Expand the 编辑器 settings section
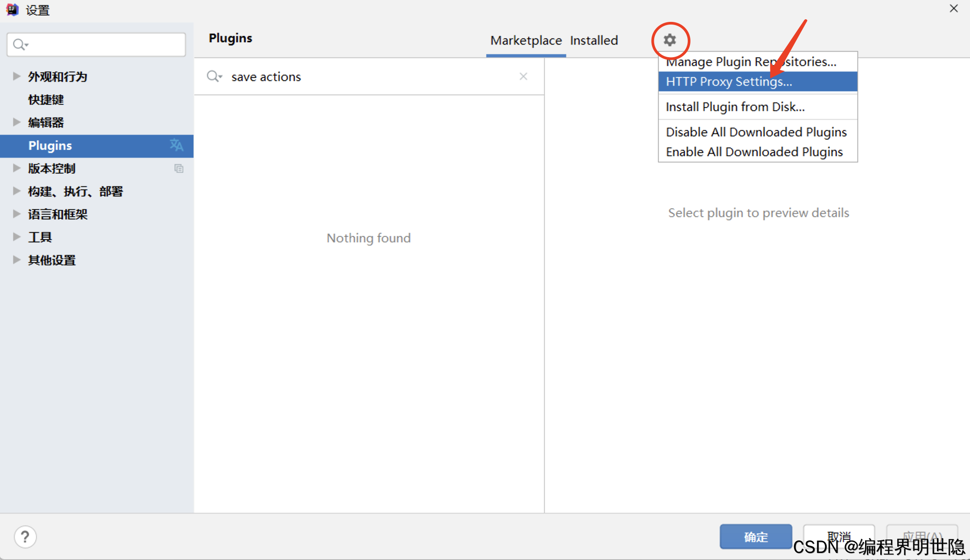 (17, 122)
